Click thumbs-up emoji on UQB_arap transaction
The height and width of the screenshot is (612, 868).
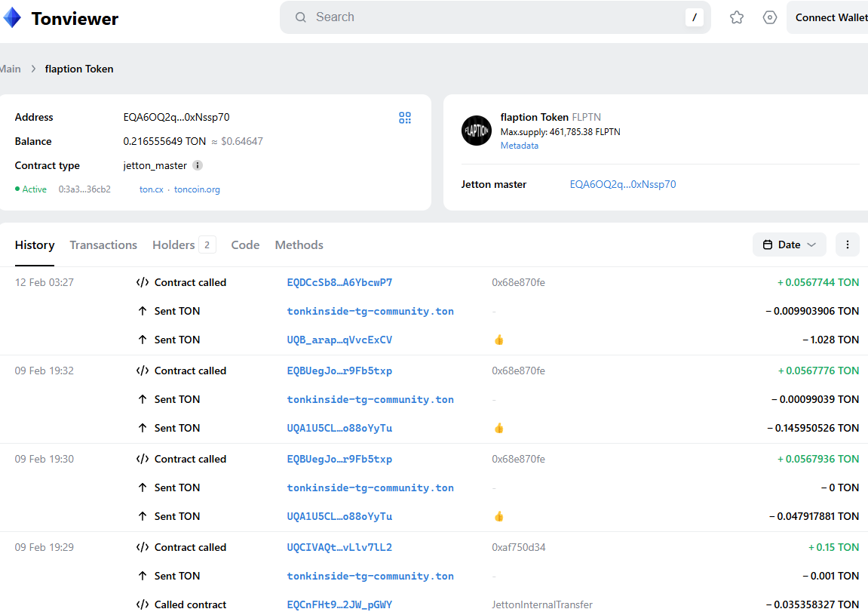tap(498, 340)
